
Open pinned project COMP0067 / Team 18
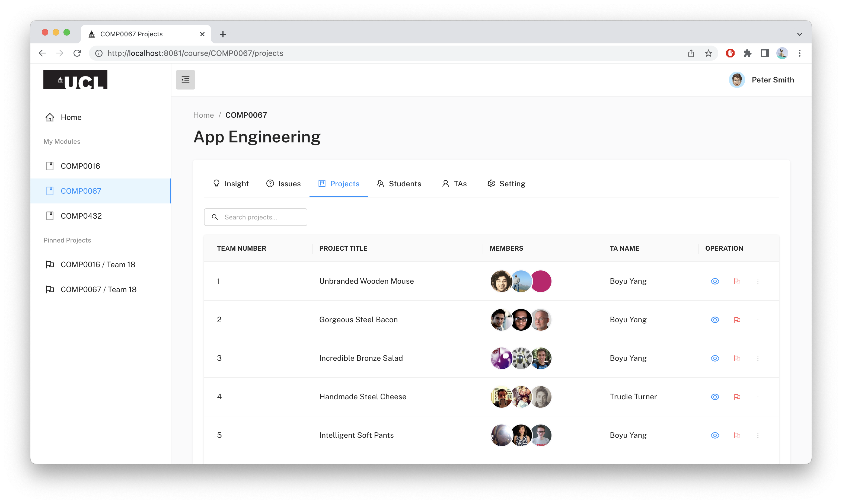coord(100,289)
